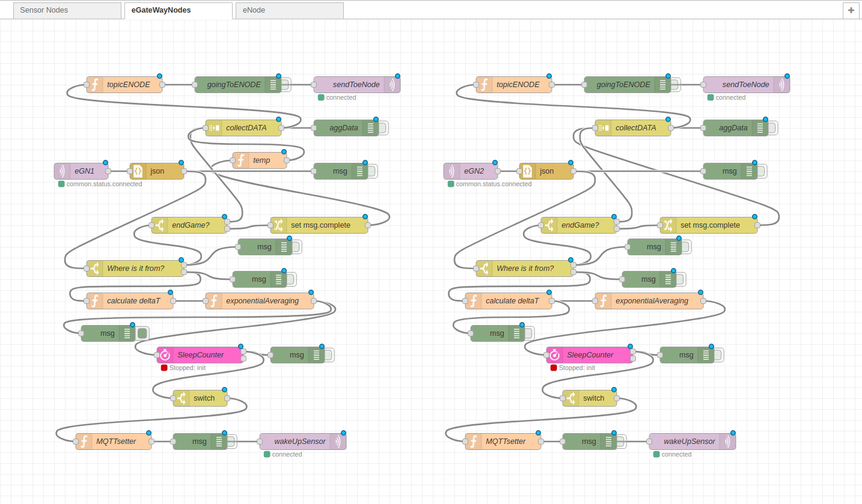Click 'Where is it from?' switch icon, eGN1 flow
This screenshot has width=862, height=504.
pyautogui.click(x=94, y=269)
